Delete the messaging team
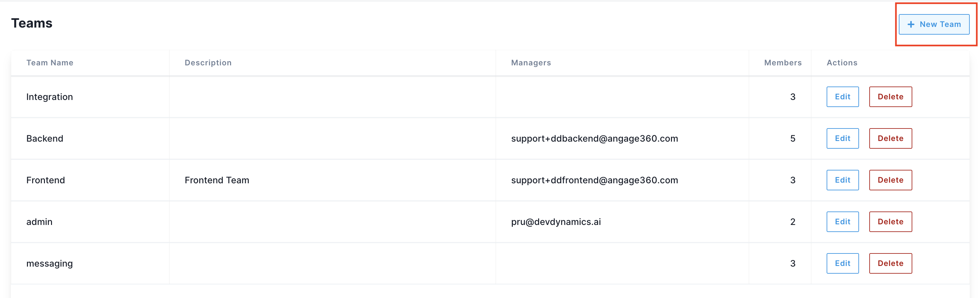This screenshot has width=980, height=298. [x=890, y=263]
